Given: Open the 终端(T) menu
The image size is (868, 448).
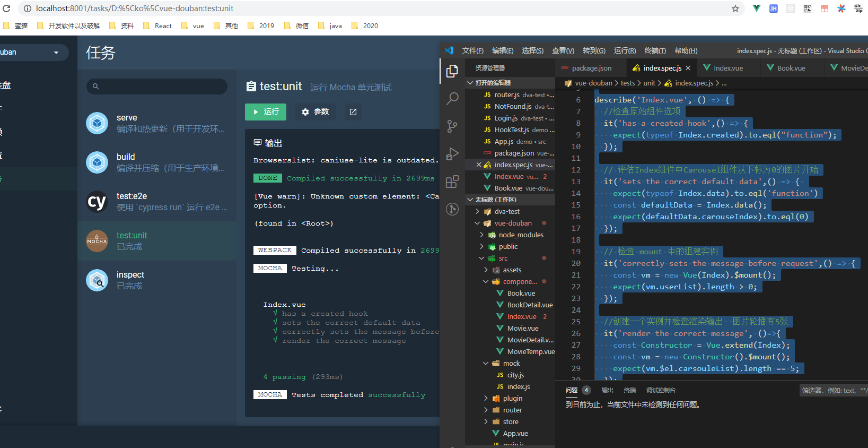Looking at the screenshot, I should [655, 50].
